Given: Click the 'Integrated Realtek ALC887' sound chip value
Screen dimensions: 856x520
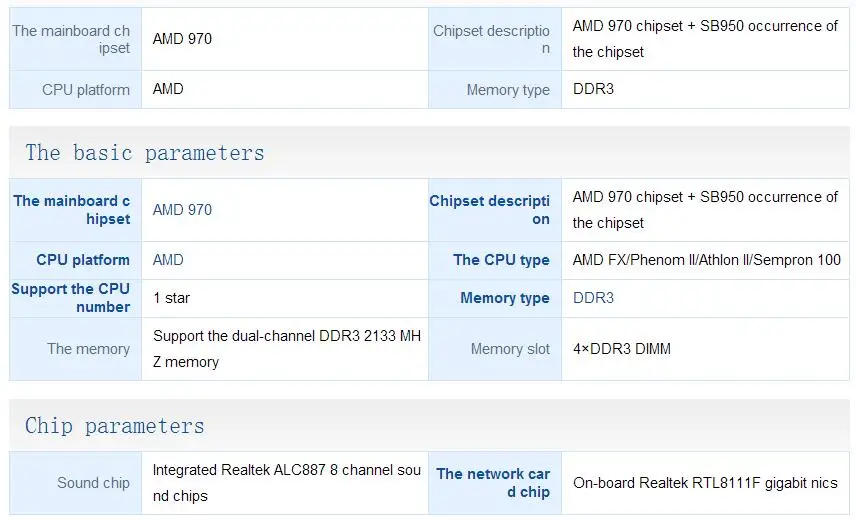Looking at the screenshot, I should (x=286, y=482).
